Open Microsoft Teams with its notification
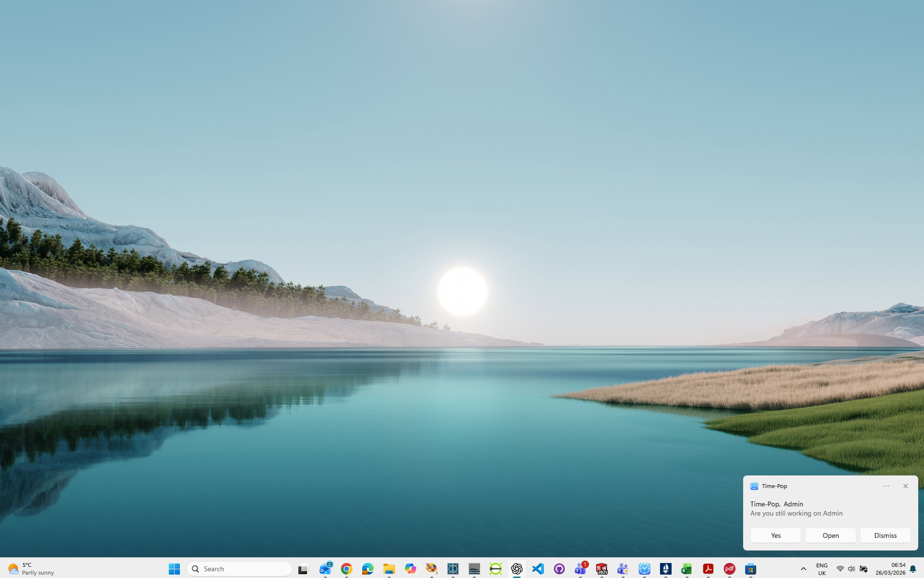The image size is (924, 578). click(x=581, y=569)
